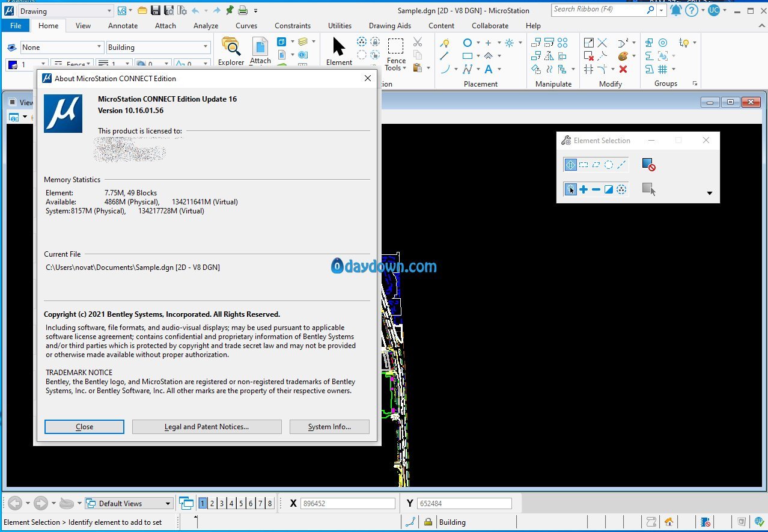The height and width of the screenshot is (532, 768).
Task: Select Block mode in Element Selection
Action: click(x=584, y=165)
